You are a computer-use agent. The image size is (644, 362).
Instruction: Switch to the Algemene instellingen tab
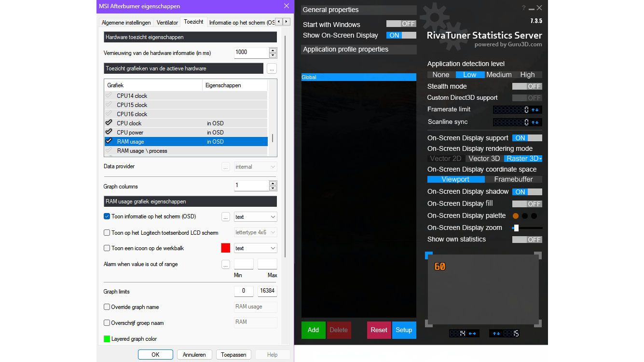tap(127, 23)
